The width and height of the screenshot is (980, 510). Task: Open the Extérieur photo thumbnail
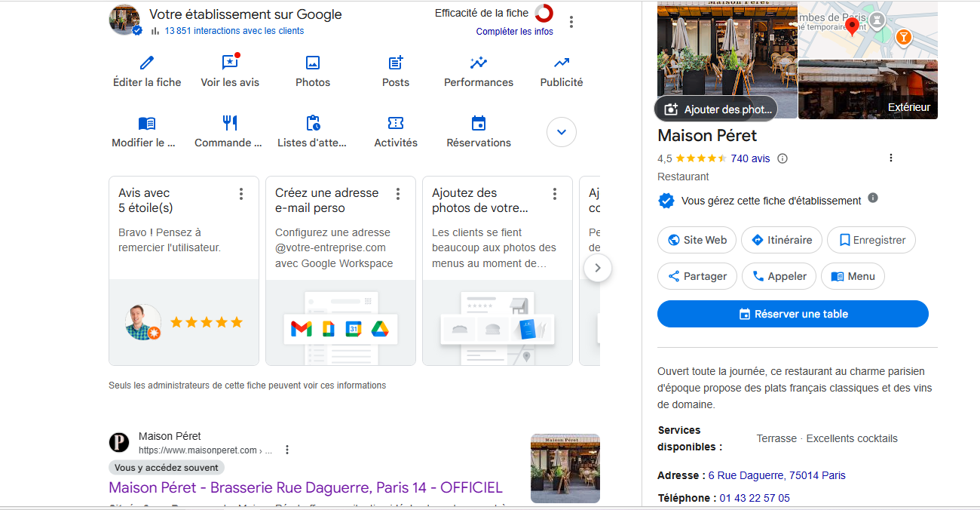pos(868,89)
